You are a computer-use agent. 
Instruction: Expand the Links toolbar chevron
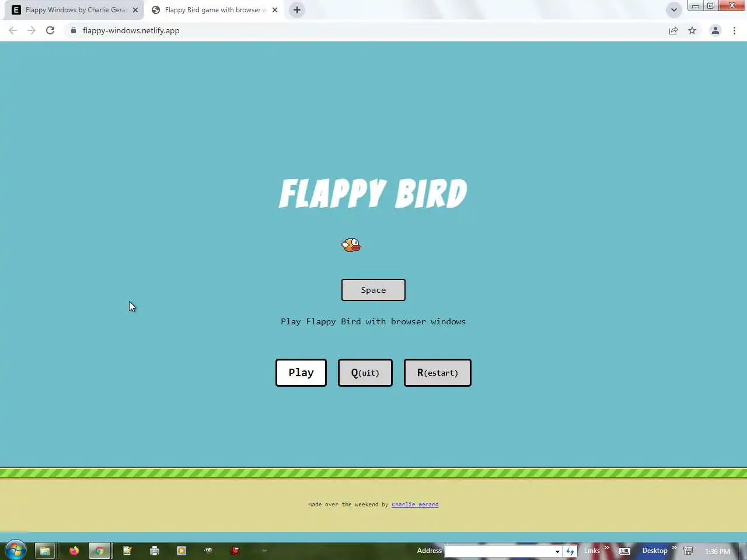click(x=606, y=548)
